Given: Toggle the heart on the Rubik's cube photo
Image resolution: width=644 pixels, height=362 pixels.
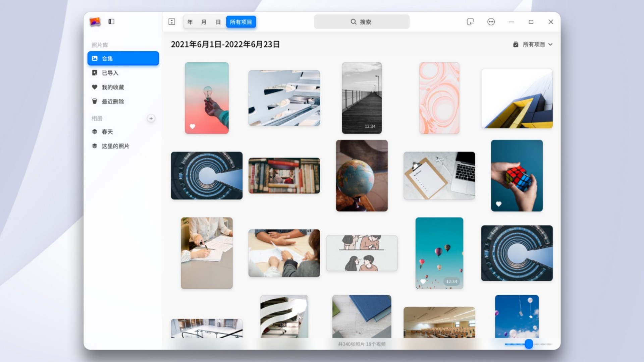Looking at the screenshot, I should 498,204.
